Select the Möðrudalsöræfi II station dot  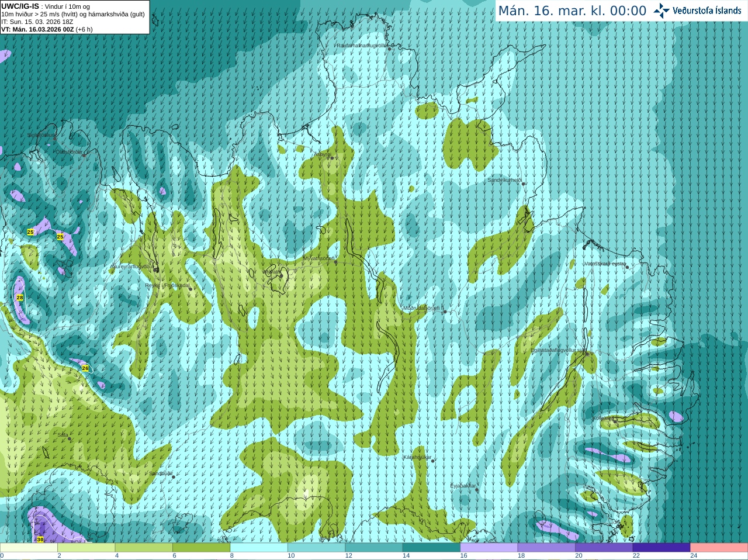(445, 312)
